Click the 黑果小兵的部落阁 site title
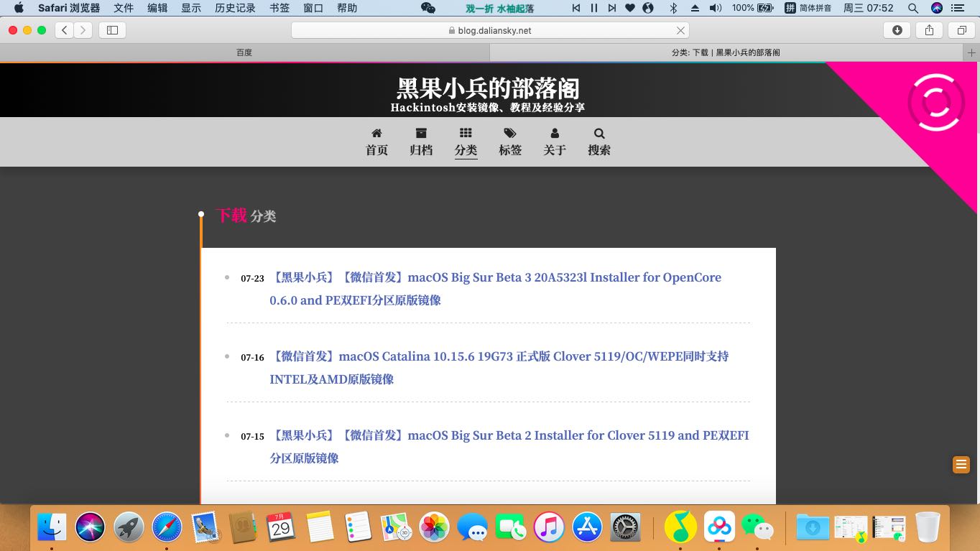The image size is (980, 551). click(x=488, y=88)
